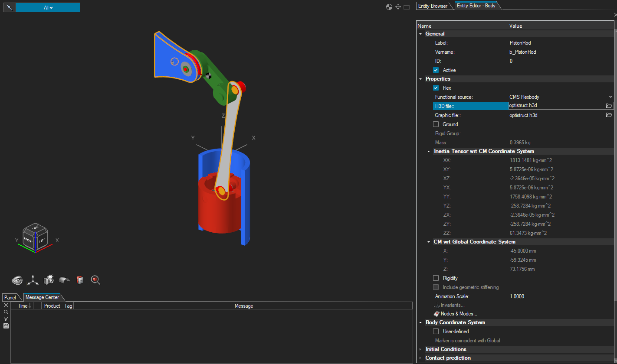Enable the User-defined coordinate system checkbox

(436, 331)
